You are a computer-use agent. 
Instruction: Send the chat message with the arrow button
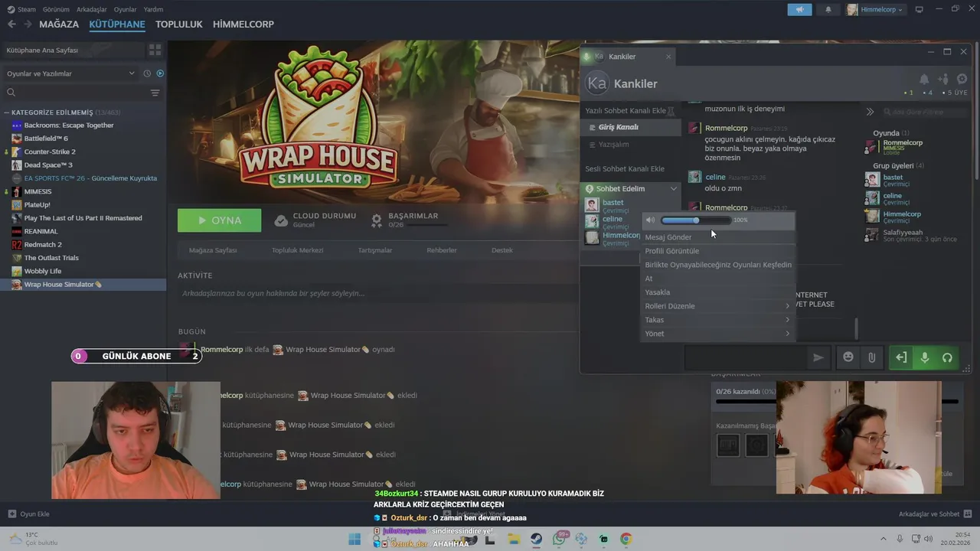[818, 357]
